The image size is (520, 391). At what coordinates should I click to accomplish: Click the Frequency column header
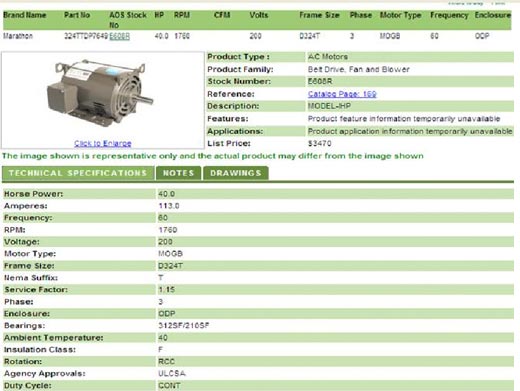pos(449,15)
